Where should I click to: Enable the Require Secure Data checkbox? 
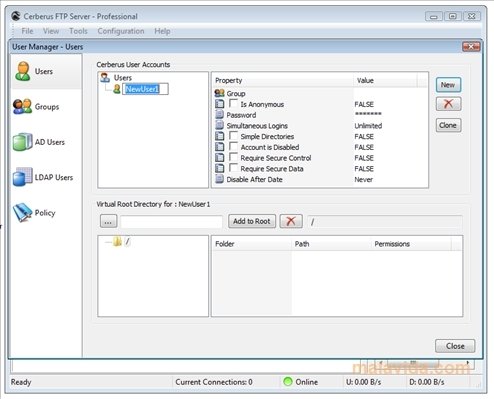click(x=234, y=168)
